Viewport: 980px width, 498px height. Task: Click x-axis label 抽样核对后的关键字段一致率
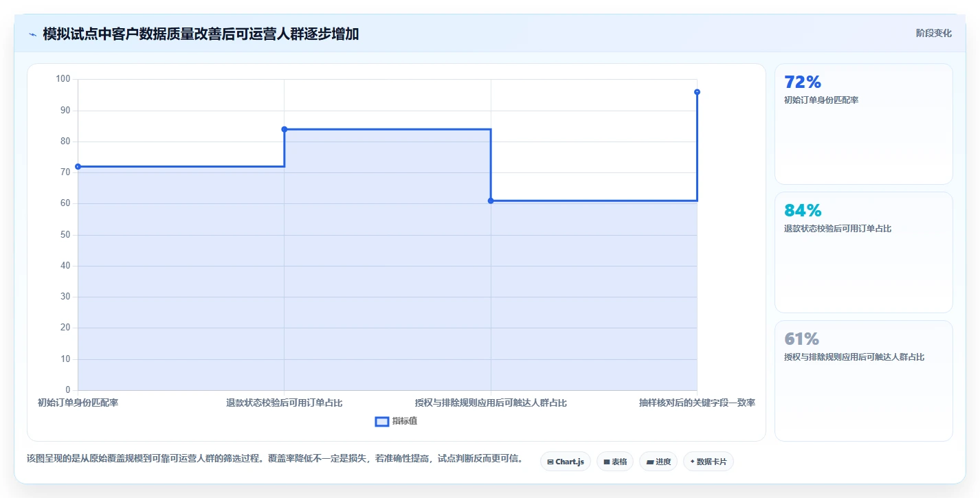point(697,403)
